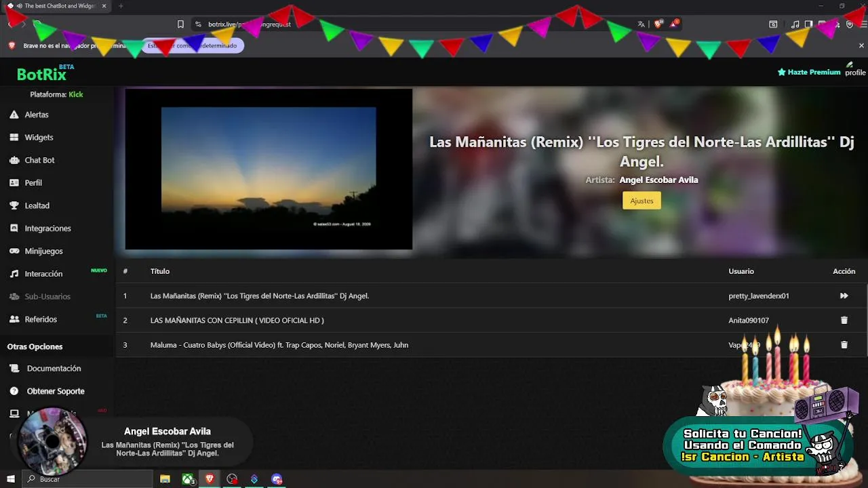Click the Acción column header
This screenshot has width=868, height=488.
click(844, 271)
